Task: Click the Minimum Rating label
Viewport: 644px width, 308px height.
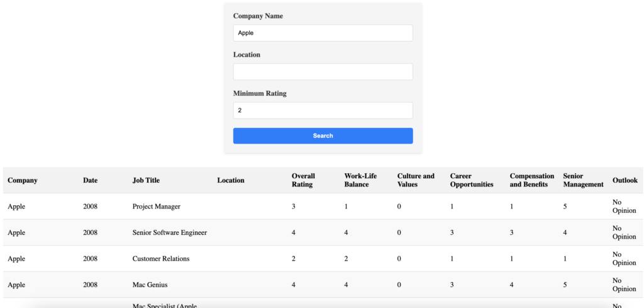Action: click(x=260, y=93)
